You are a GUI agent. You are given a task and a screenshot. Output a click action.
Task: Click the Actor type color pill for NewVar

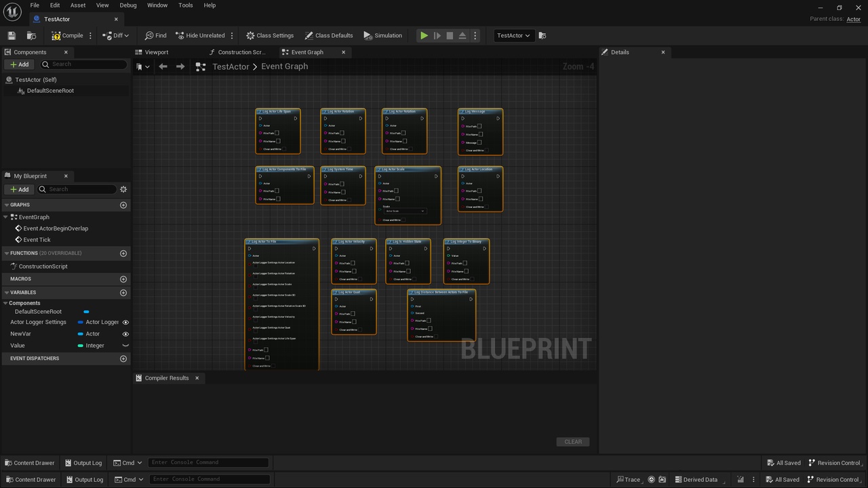click(x=81, y=334)
